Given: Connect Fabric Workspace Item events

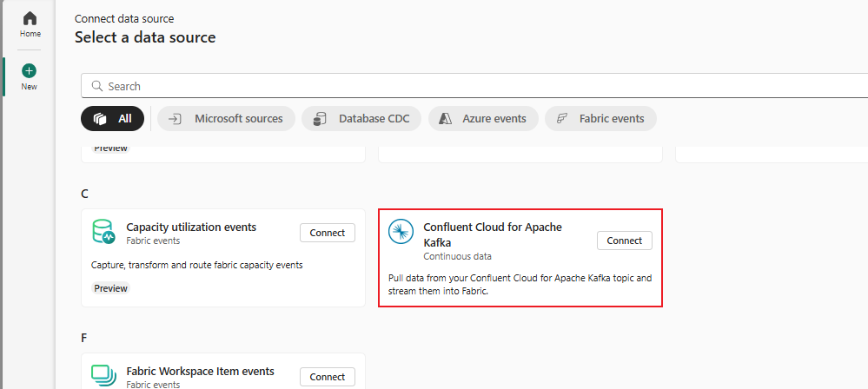Looking at the screenshot, I should 328,377.
